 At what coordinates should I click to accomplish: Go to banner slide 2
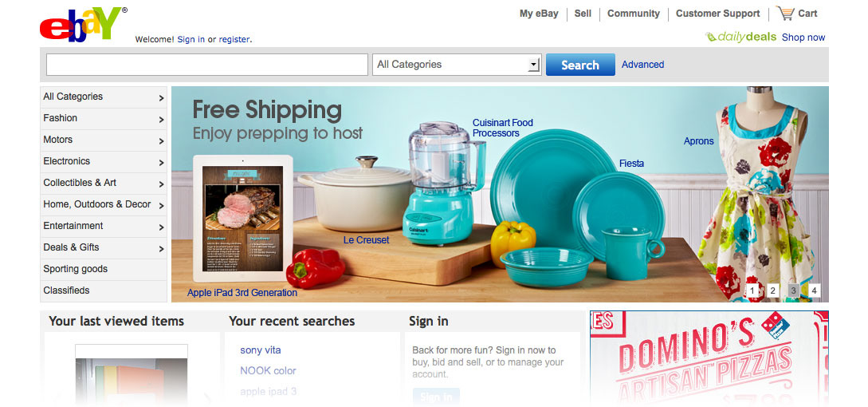773,290
